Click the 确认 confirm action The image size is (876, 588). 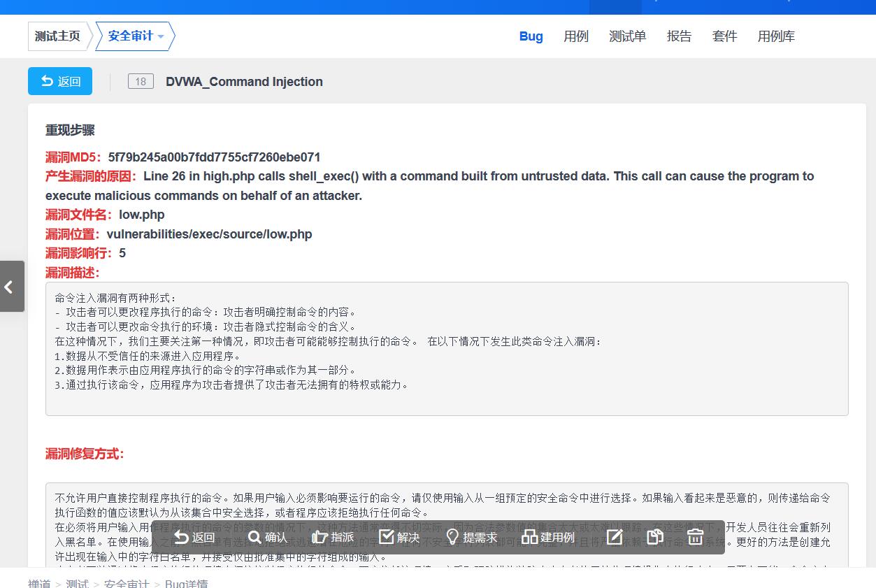pyautogui.click(x=268, y=537)
